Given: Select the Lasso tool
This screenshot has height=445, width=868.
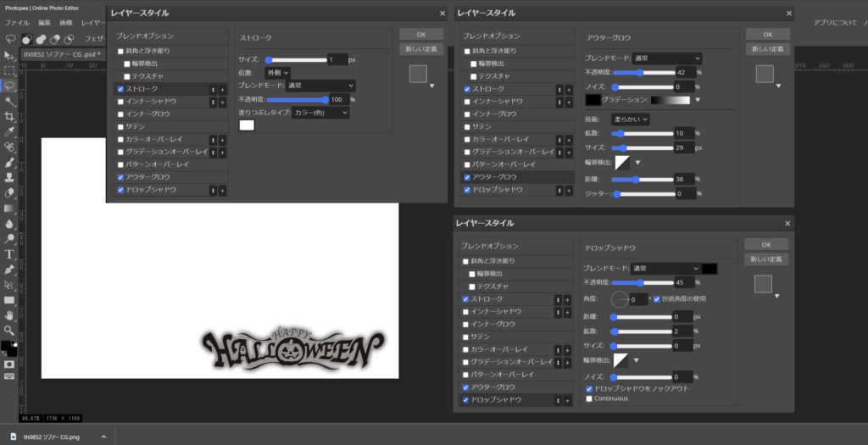Looking at the screenshot, I should click(9, 86).
